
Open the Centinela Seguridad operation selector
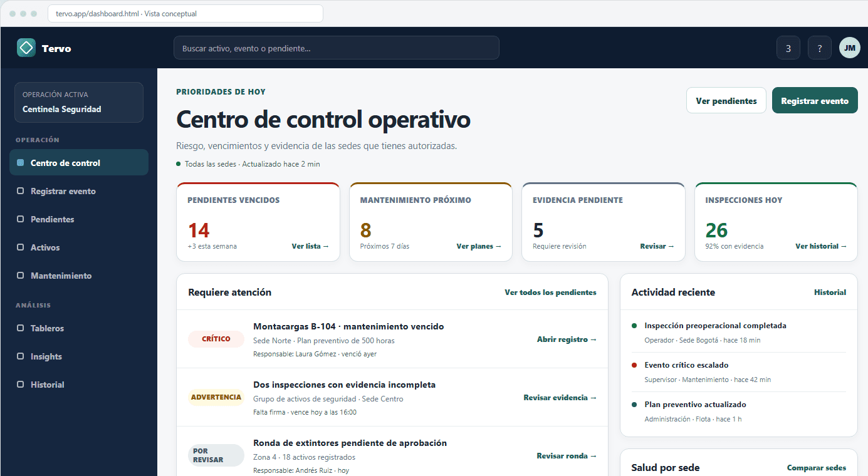pos(79,102)
